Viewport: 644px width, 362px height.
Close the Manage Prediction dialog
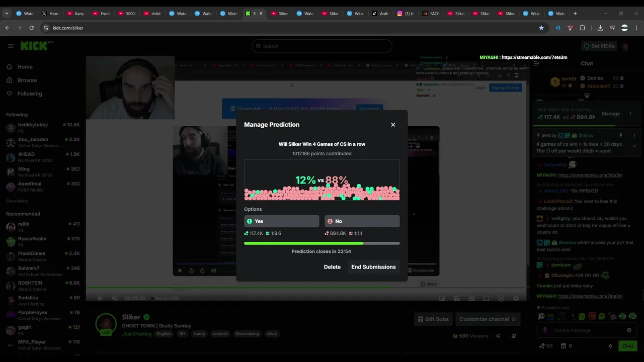click(393, 125)
